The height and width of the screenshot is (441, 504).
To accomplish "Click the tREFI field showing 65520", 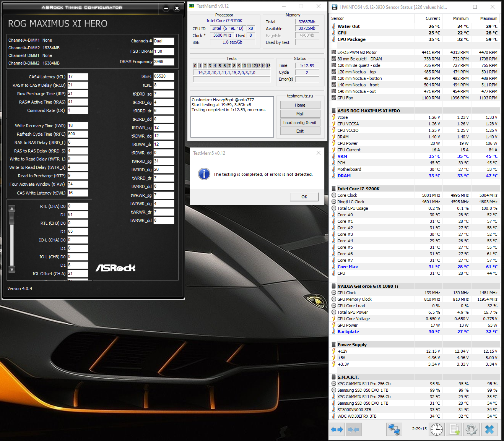I will [x=164, y=76].
